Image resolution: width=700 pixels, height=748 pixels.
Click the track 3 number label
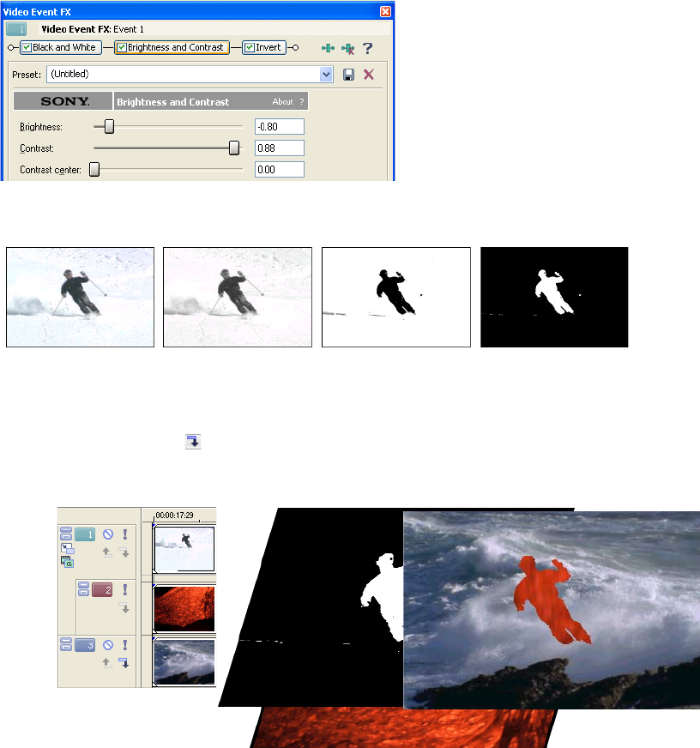tap(85, 645)
